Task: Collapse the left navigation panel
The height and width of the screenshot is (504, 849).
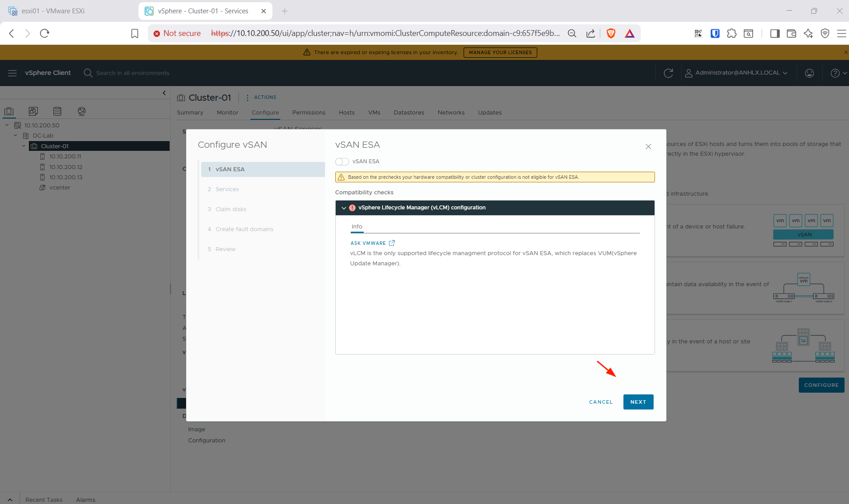Action: click(164, 93)
